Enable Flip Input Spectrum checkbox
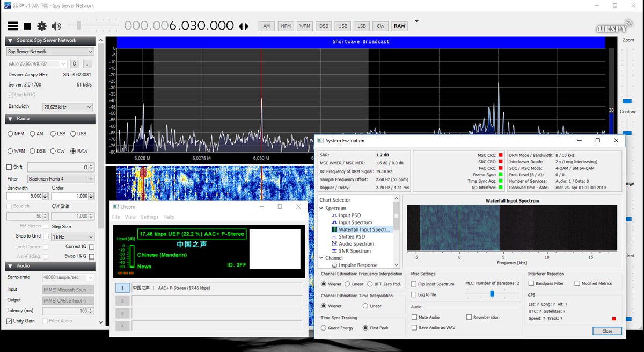Screen dimensions: 644x352 (414, 284)
